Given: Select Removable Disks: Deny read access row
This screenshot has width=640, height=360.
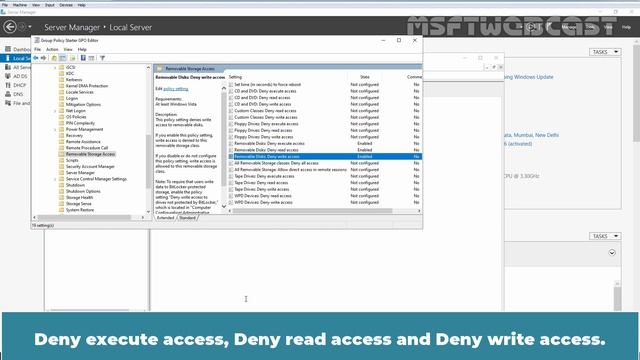Looking at the screenshot, I should click(x=325, y=150).
